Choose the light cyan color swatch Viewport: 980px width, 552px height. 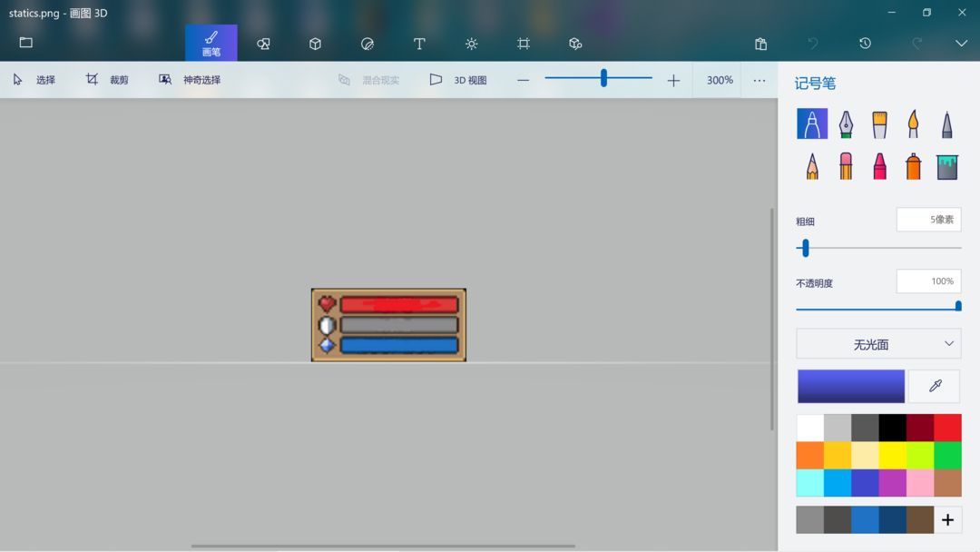[x=810, y=483]
